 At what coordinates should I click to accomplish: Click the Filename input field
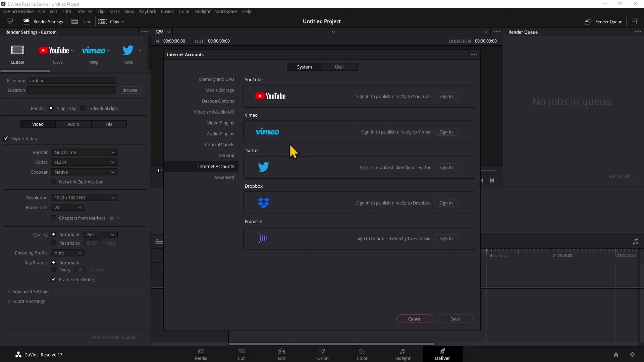pyautogui.click(x=72, y=80)
